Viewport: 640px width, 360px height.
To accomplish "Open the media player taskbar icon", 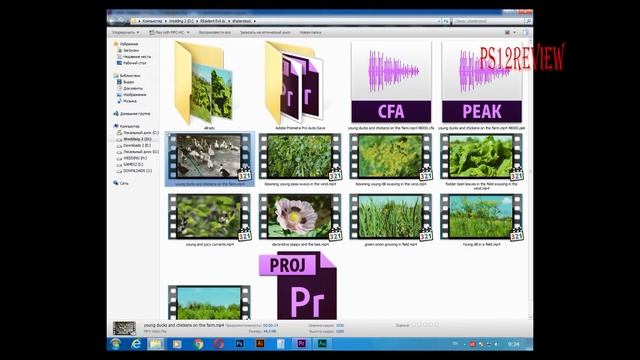I will 177,344.
